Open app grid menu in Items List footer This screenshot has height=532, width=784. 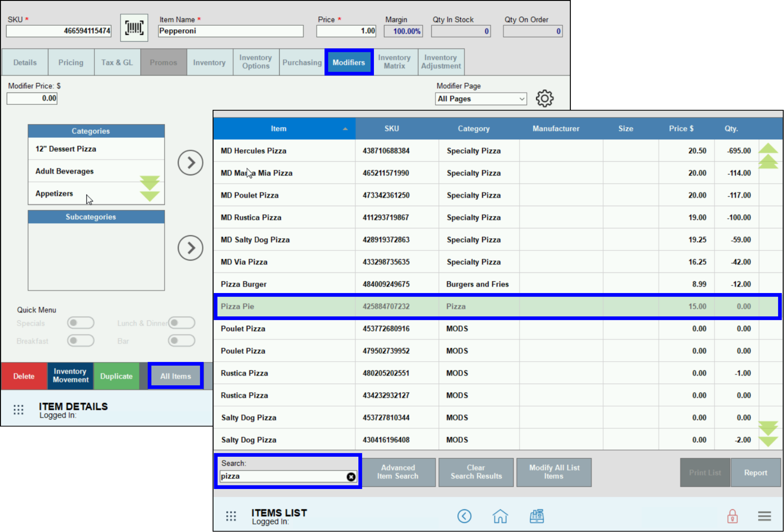point(231,516)
